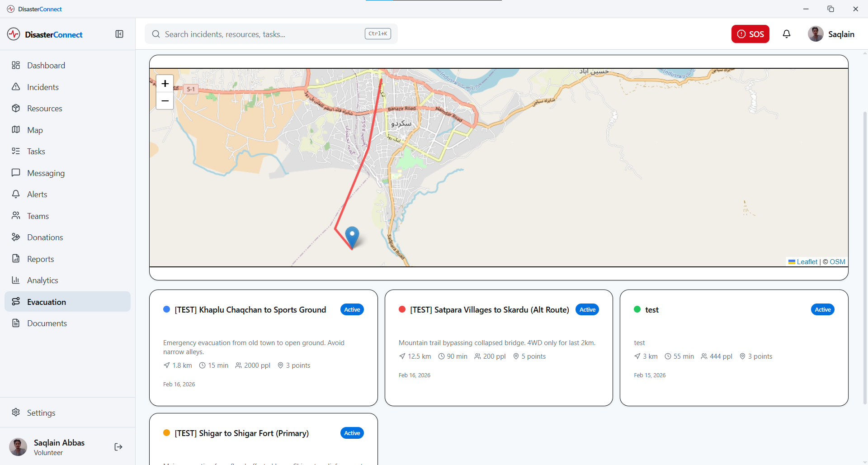Click the notifications bell icon
Viewport: 868px width, 465px height.
click(787, 34)
